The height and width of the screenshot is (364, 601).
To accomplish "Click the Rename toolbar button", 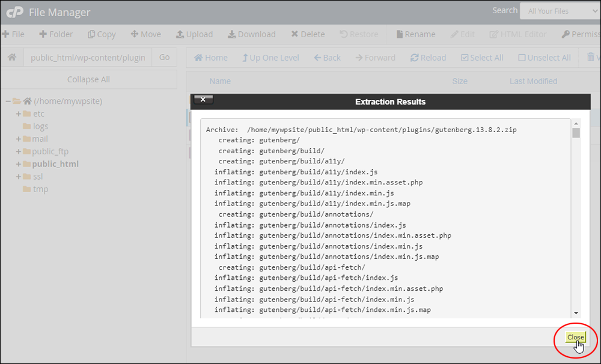I will [x=416, y=34].
